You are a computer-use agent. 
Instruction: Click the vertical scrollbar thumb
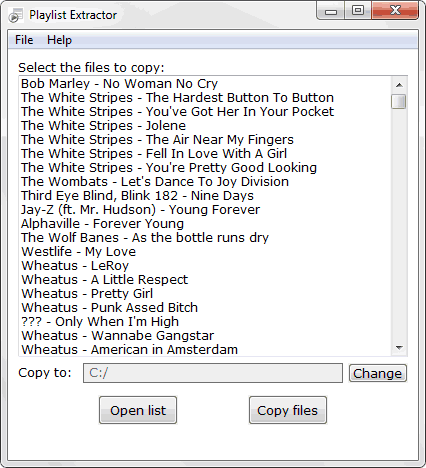[399, 101]
